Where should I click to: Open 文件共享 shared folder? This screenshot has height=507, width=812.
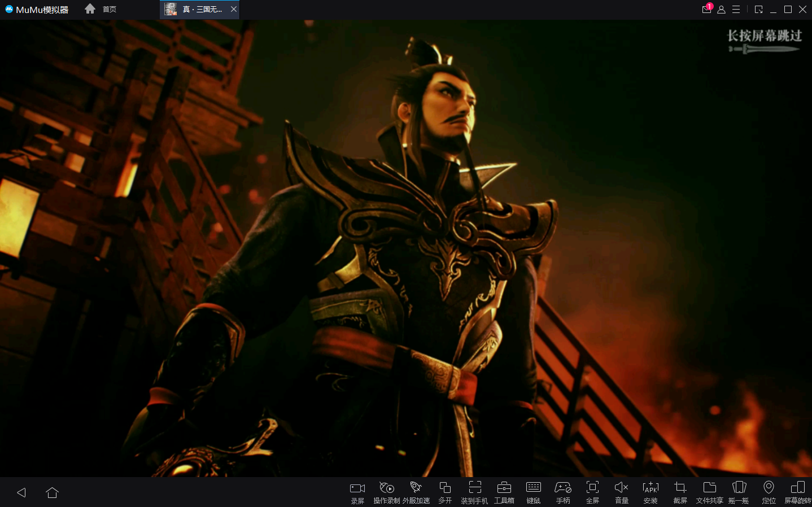[710, 492]
